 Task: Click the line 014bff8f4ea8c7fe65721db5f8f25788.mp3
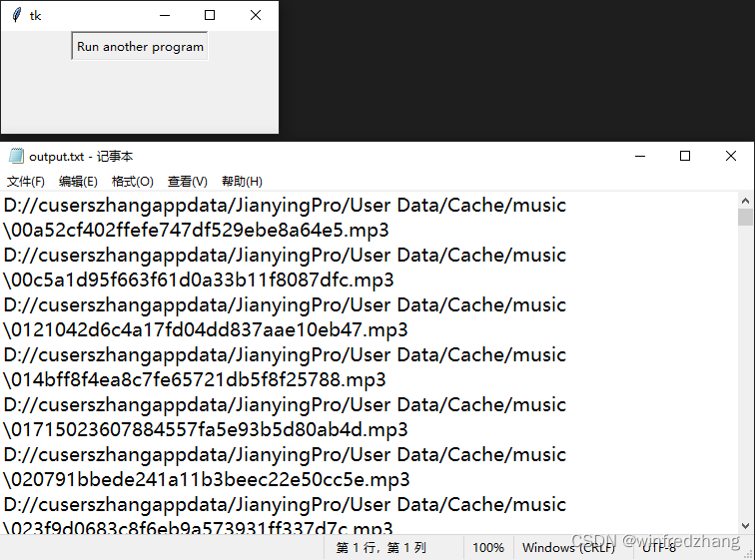pyautogui.click(x=195, y=380)
